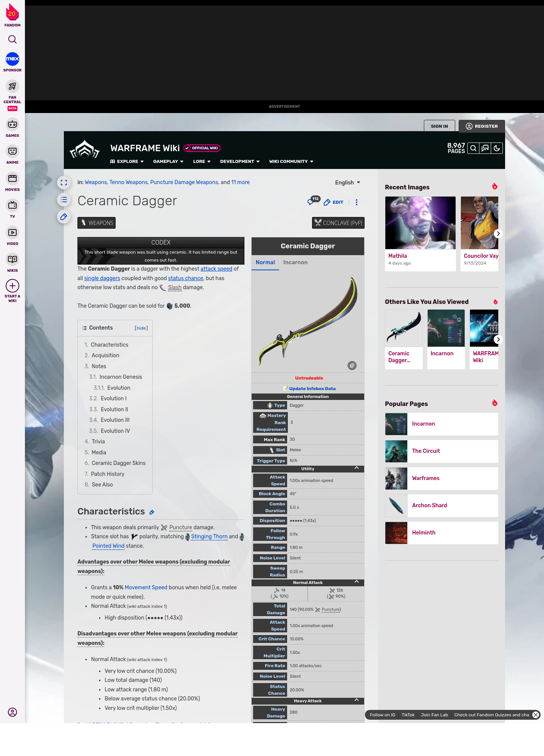Click the WARFRAME lotus logo
Image resolution: width=544 pixels, height=756 pixels.
(x=85, y=149)
